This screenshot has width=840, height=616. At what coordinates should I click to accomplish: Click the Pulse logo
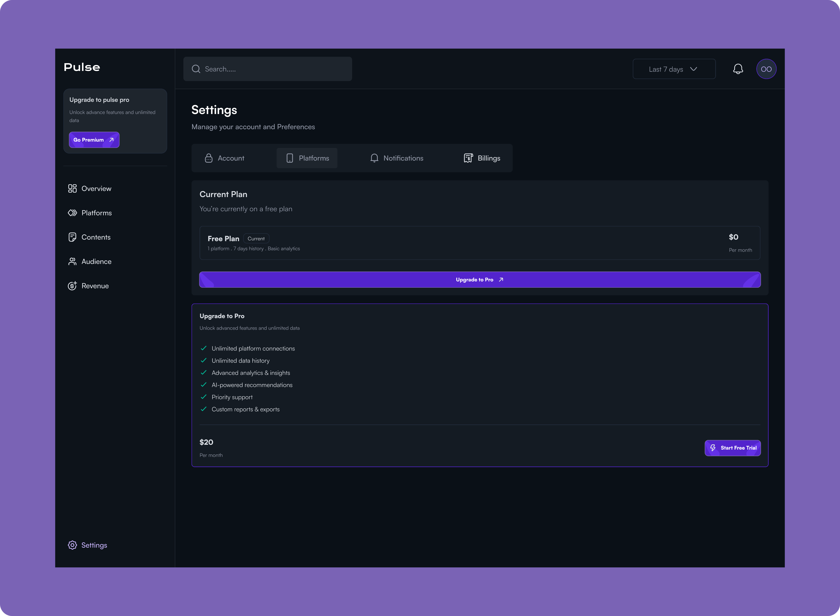click(82, 67)
